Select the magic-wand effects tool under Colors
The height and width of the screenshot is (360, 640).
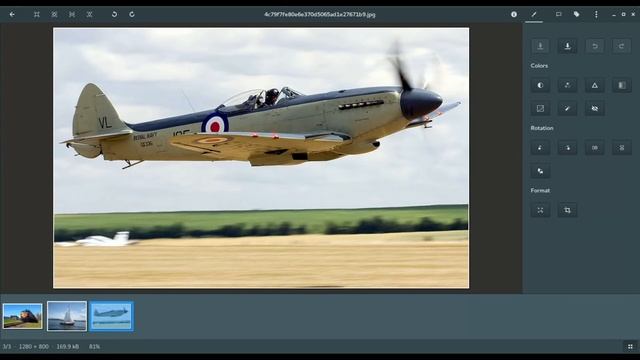(567, 109)
